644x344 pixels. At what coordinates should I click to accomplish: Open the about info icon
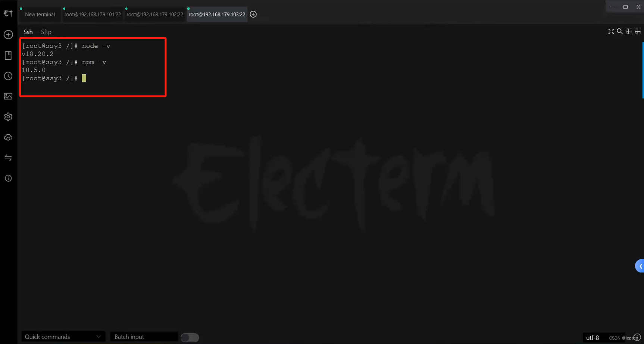click(x=8, y=178)
